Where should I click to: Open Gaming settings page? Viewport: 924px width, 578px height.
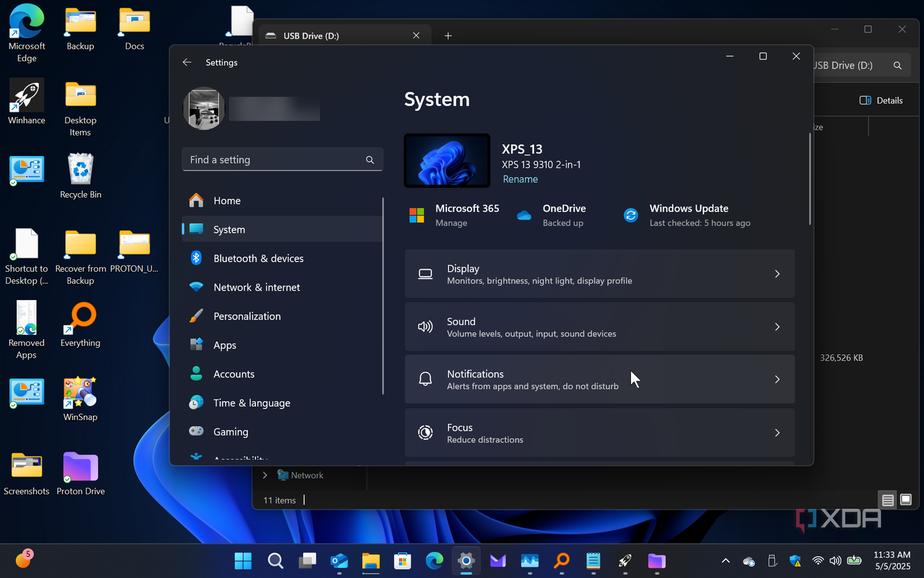tap(282, 431)
